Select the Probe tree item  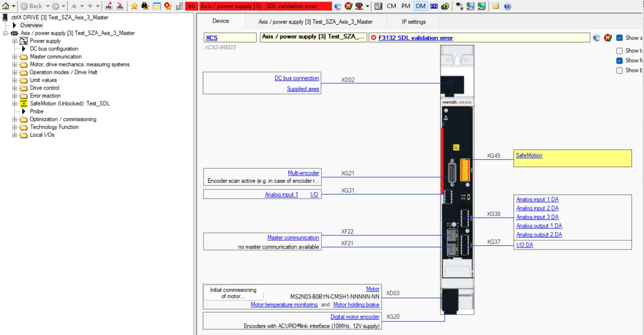point(36,112)
